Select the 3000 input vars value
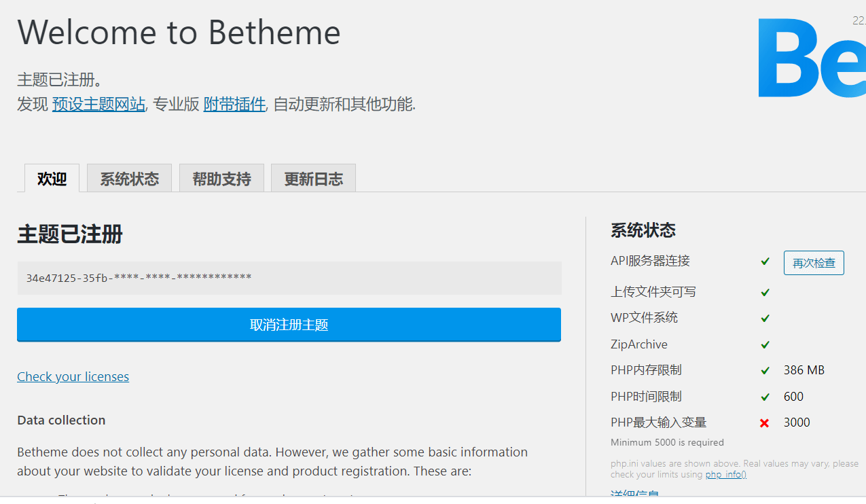Screen dimensions: 866x504 [x=797, y=422]
